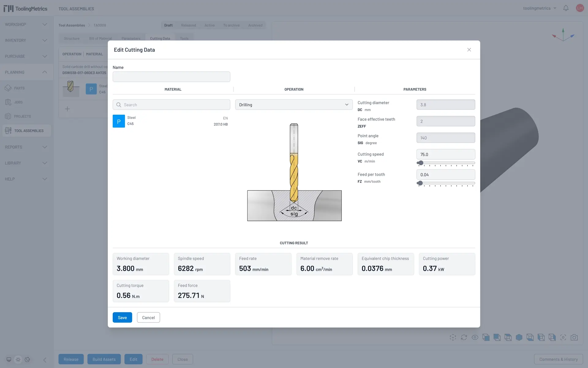Click the fit-to-view focus icon
This screenshot has width=588, height=368.
click(563, 337)
